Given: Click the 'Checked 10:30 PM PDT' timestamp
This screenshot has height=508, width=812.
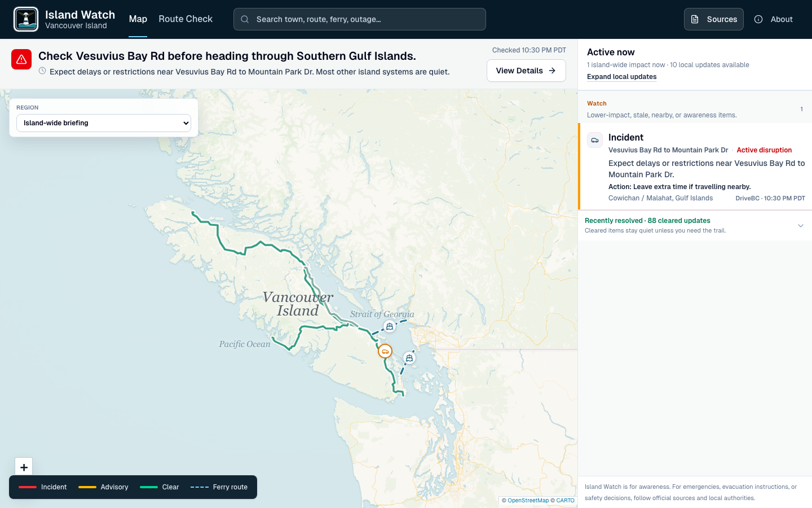Looking at the screenshot, I should tap(529, 50).
